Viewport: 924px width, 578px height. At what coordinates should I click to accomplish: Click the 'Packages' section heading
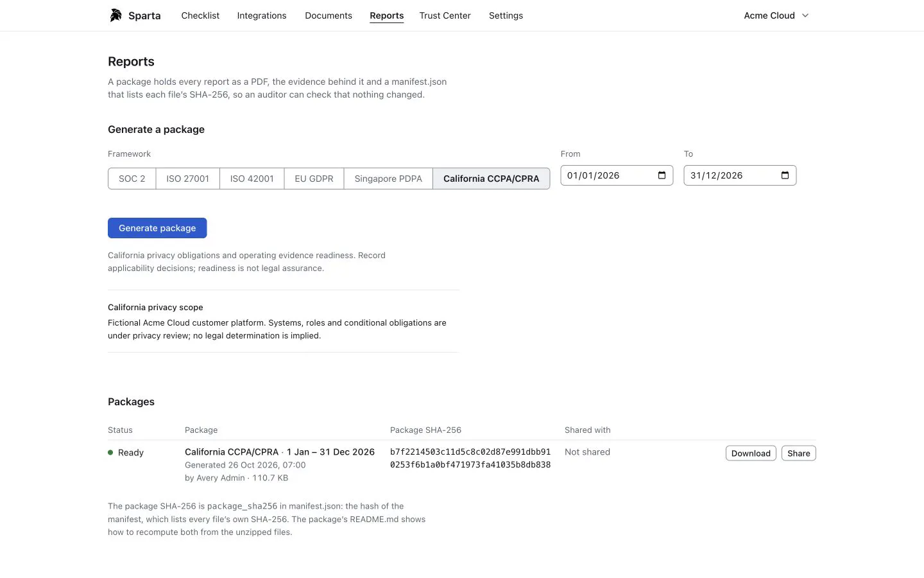tap(131, 402)
